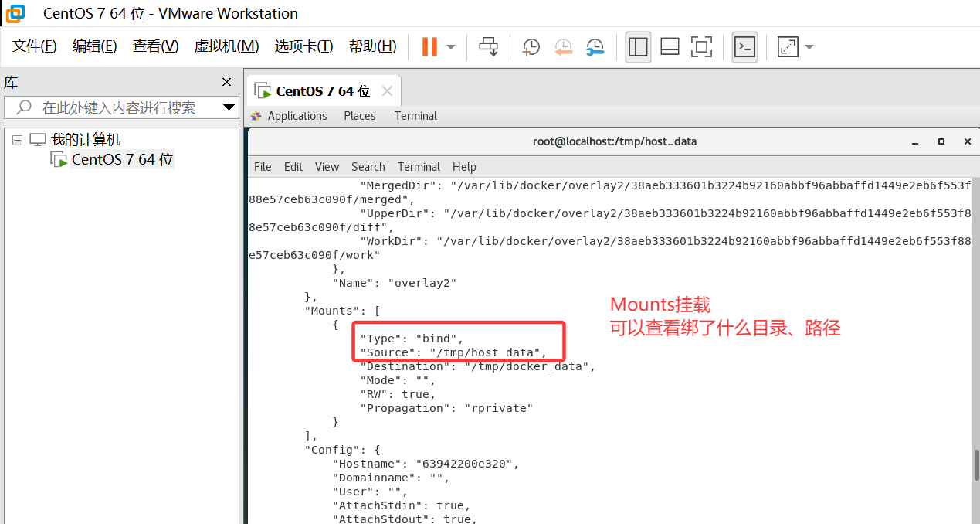Screen dimensions: 980x524
Task: Open the terminal Search menu
Action: tap(368, 167)
